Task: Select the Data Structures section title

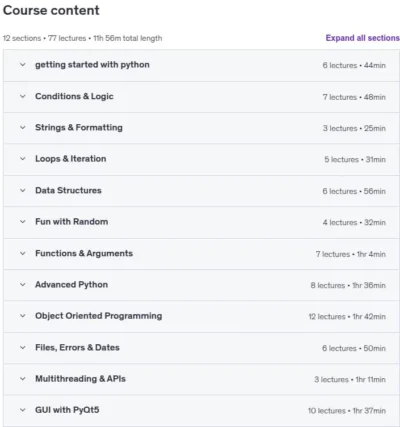Action: pyautogui.click(x=68, y=190)
